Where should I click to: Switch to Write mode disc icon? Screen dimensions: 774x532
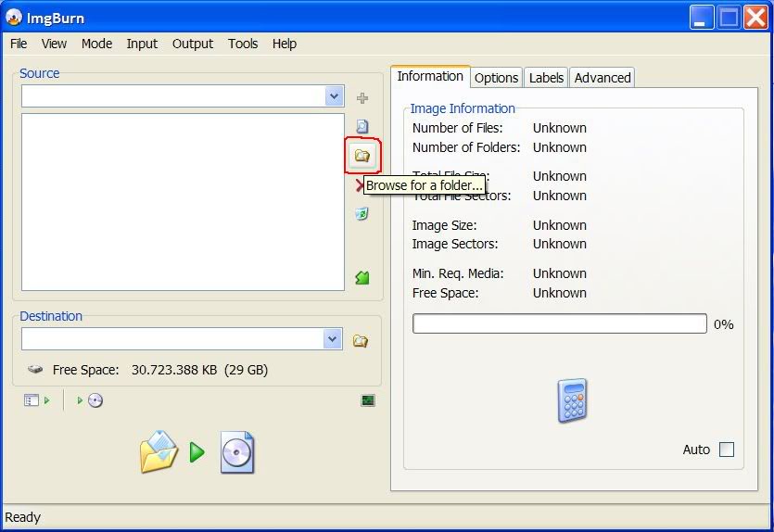91,400
